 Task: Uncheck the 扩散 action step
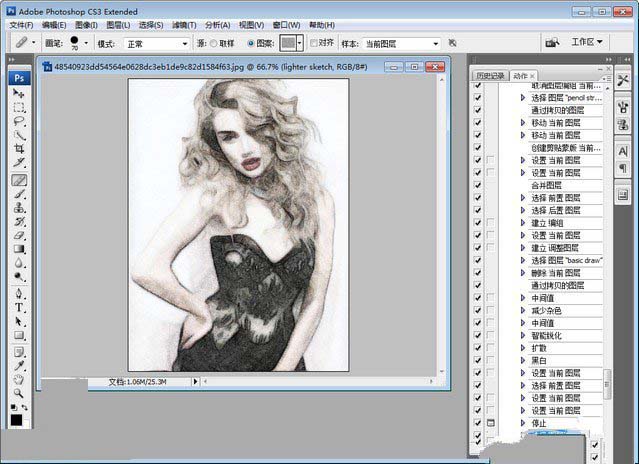click(478, 348)
